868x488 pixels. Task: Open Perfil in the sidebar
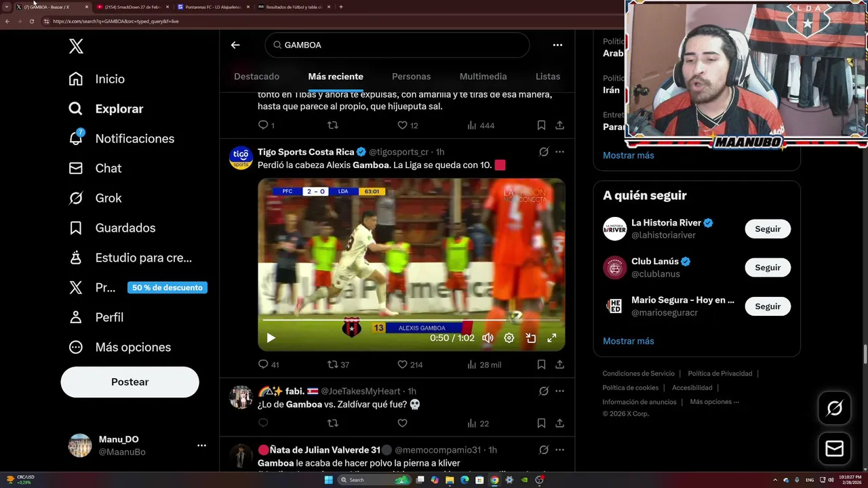coord(96,317)
